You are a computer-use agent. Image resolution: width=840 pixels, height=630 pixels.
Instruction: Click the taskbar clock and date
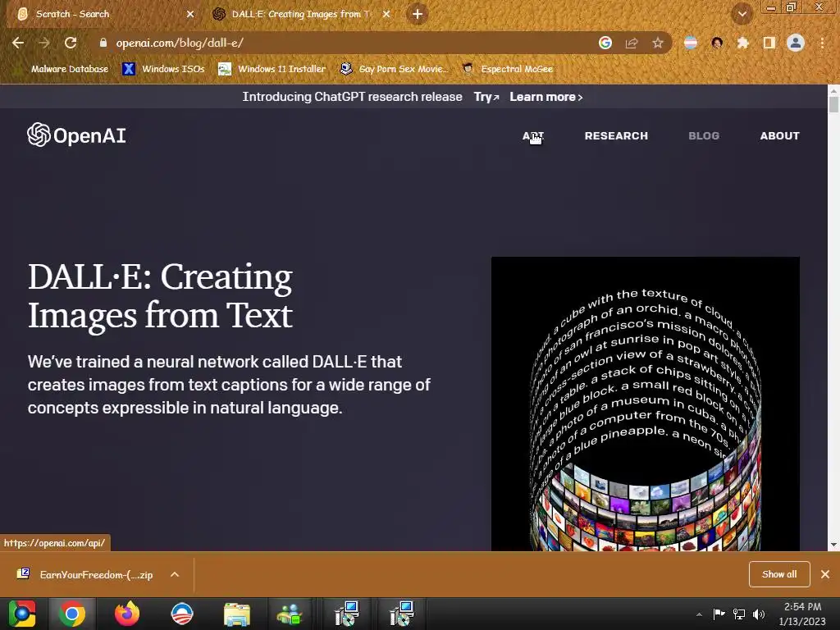[802, 614]
